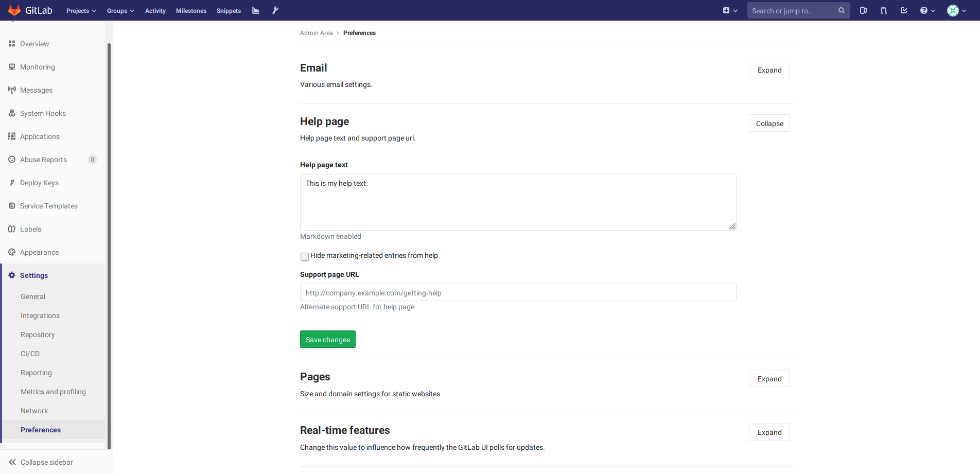This screenshot has height=474, width=980.
Task: Click the GitLab fox logo
Action: 14,10
